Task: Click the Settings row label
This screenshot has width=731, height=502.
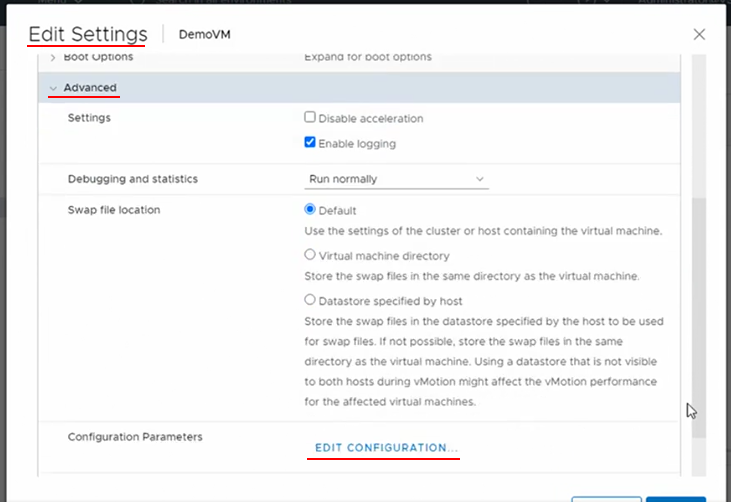Action: (x=89, y=118)
